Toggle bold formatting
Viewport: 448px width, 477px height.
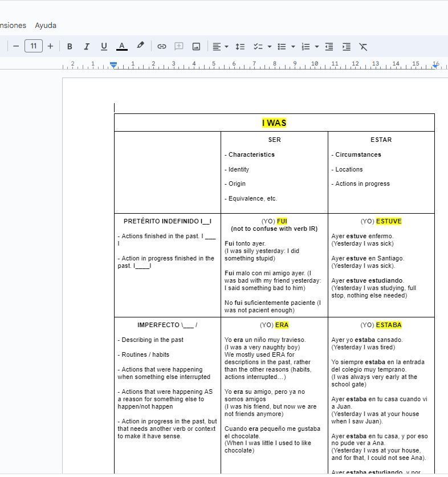70,46
